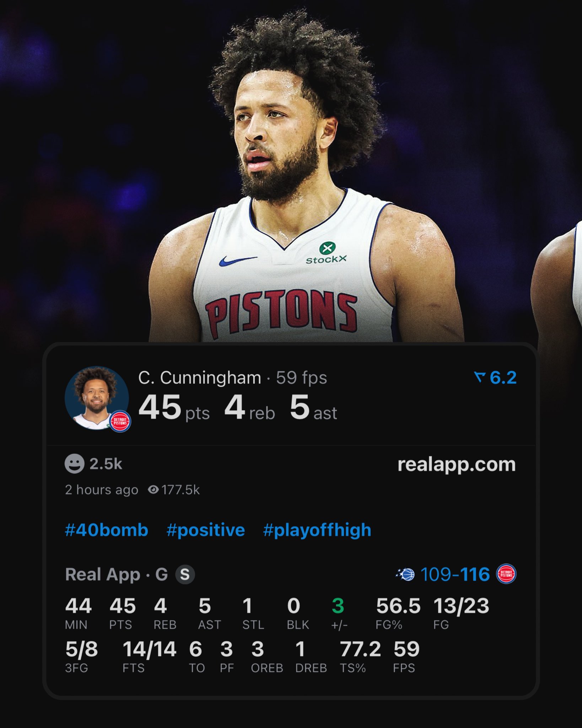Screen dimensions: 582x728
Task: Click the C. Cunningham player name
Action: click(x=200, y=378)
